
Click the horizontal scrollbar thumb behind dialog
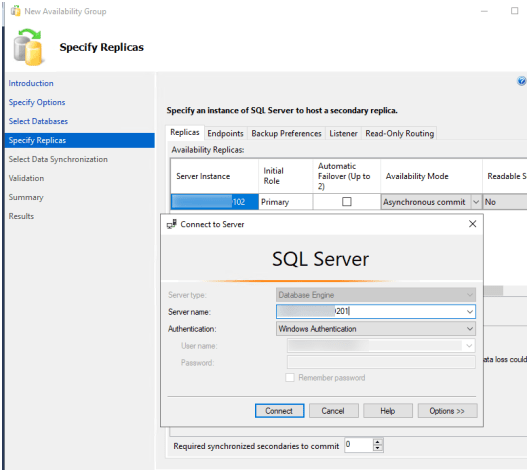pos(493,291)
